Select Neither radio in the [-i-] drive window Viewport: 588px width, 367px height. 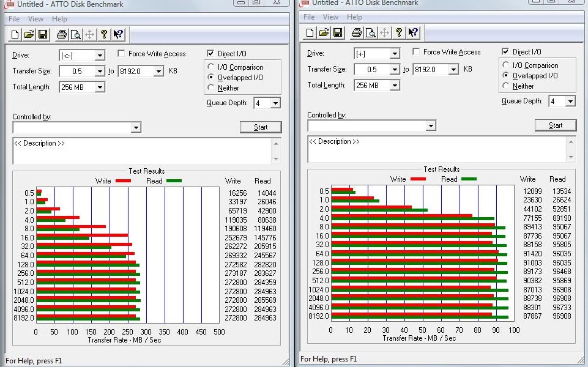coord(505,86)
